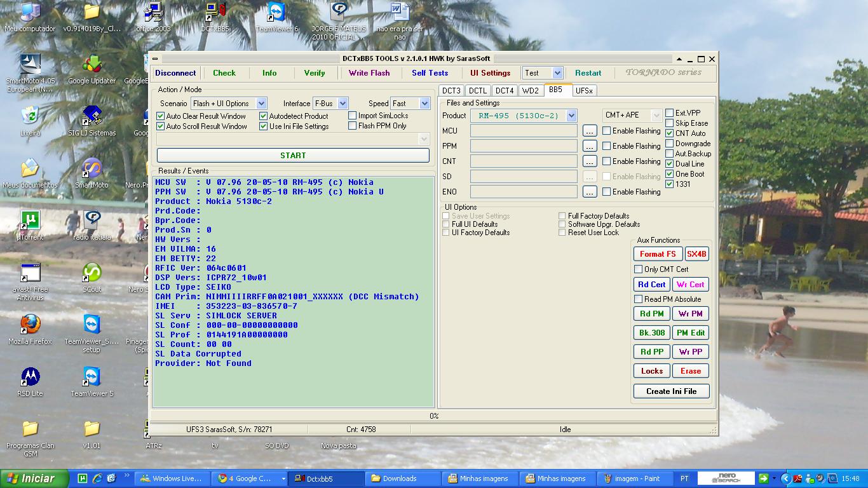Uncheck Autodetect Product option

(264, 116)
